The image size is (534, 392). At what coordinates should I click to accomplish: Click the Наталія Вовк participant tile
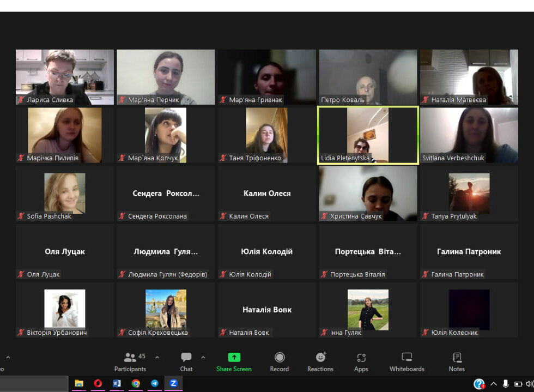(x=266, y=309)
